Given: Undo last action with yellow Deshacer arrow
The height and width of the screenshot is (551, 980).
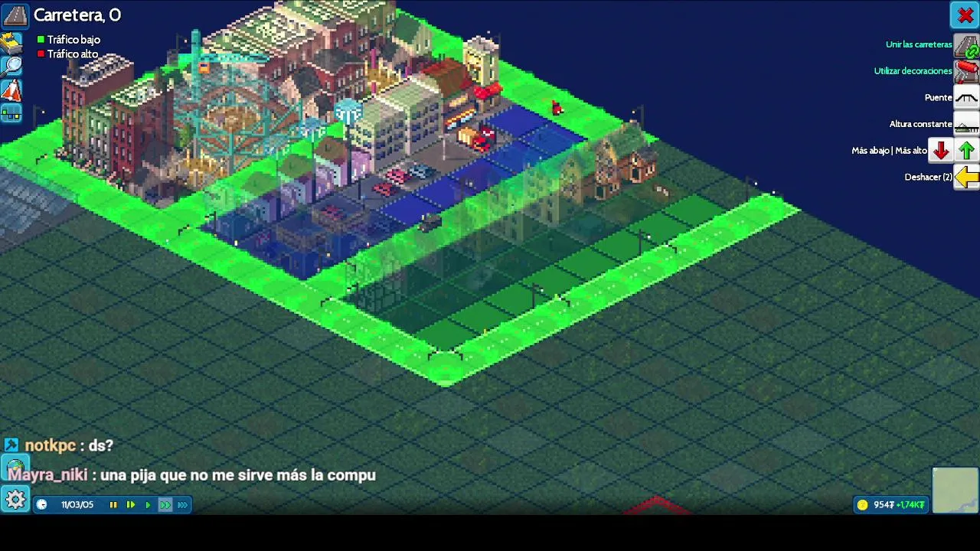Looking at the screenshot, I should [x=967, y=178].
